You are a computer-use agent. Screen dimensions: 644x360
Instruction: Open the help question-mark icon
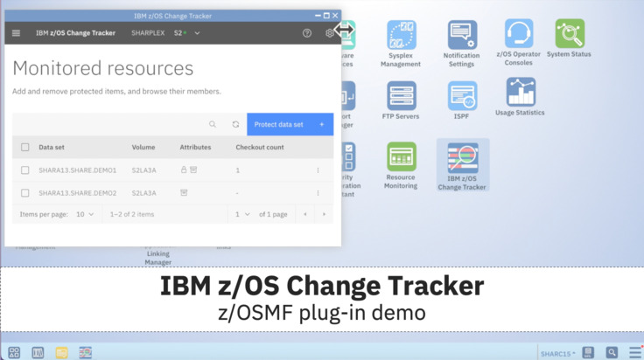click(x=307, y=33)
